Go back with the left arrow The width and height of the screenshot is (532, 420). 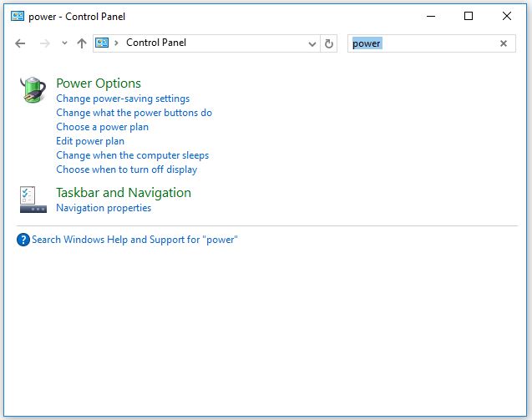(20, 43)
